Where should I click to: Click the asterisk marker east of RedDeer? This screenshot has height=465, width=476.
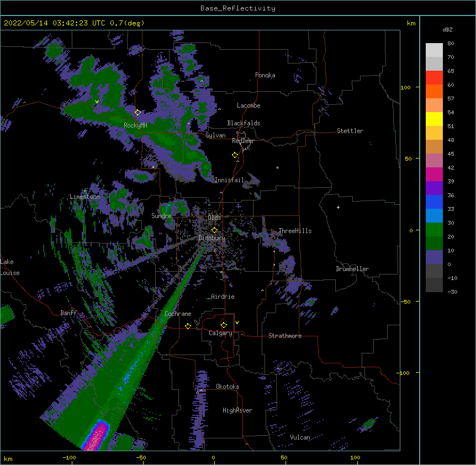277,167
